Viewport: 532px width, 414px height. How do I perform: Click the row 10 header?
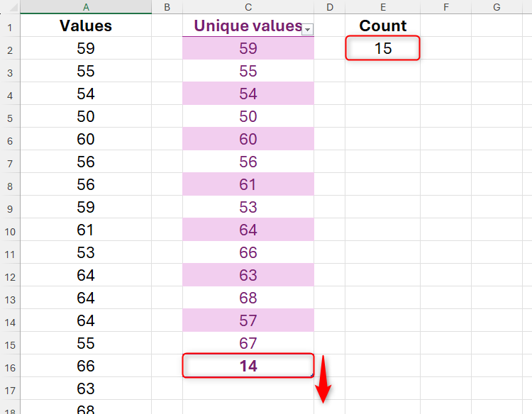coord(9,230)
